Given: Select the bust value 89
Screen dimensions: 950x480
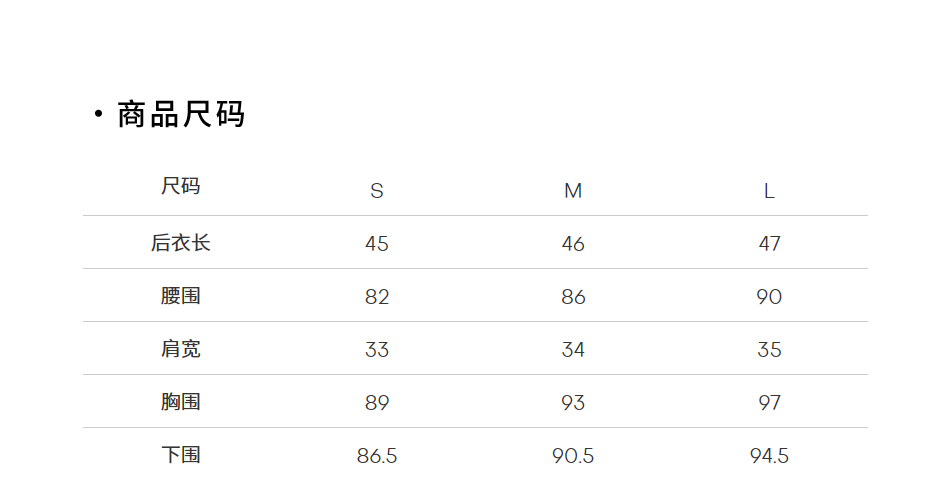Looking at the screenshot, I should click(x=377, y=403).
